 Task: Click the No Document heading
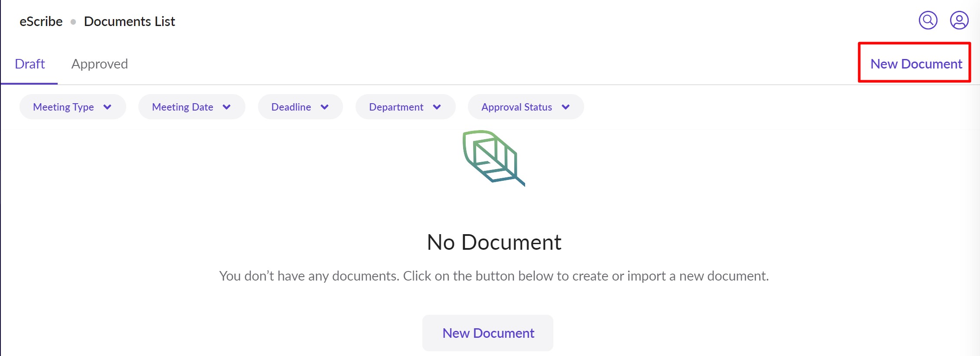494,242
